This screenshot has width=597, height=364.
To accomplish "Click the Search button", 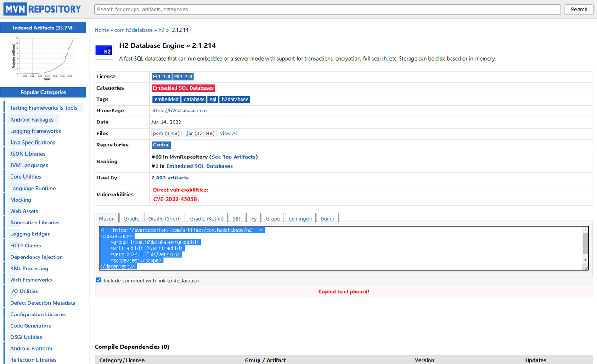I will coord(579,9).
